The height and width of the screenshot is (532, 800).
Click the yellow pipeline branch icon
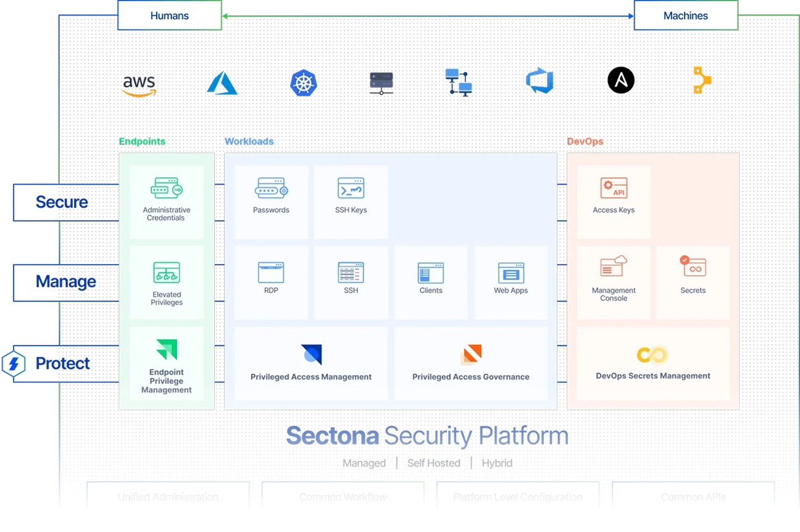702,80
